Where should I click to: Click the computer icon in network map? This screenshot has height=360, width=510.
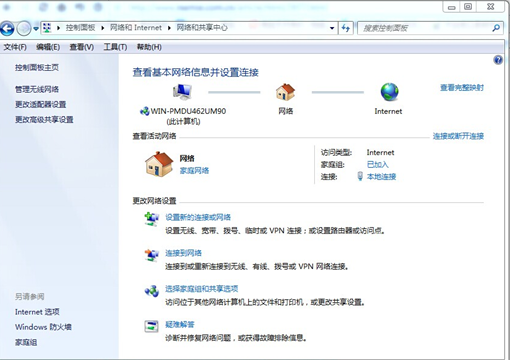182,92
